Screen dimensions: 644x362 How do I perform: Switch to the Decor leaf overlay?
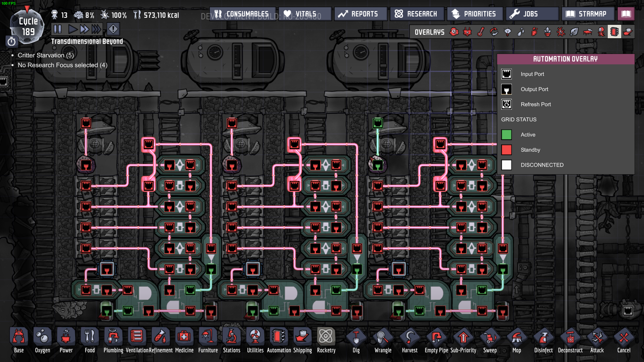point(574,32)
